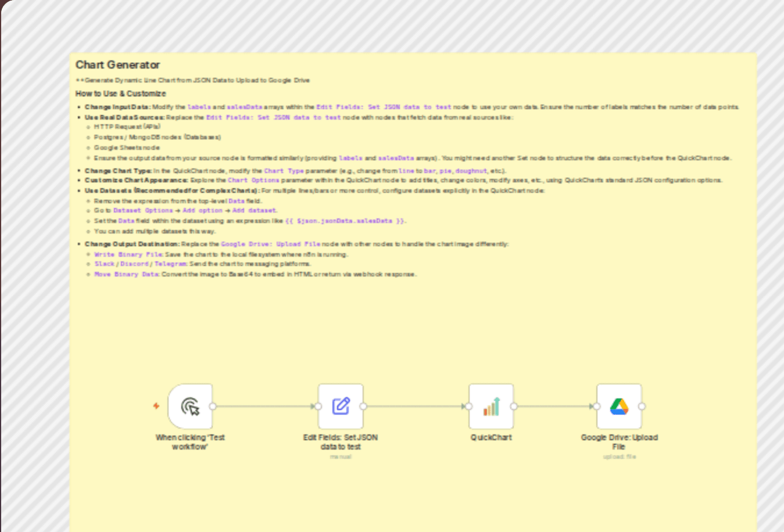Click the Edit Fields node output connector
This screenshot has height=532, width=784.
point(363,407)
